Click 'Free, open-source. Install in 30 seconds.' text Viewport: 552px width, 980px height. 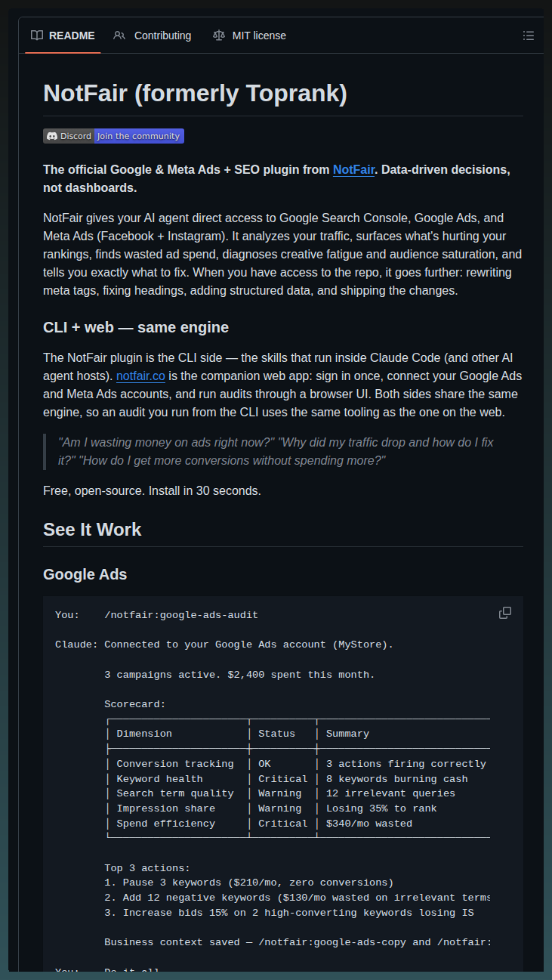[x=152, y=490]
